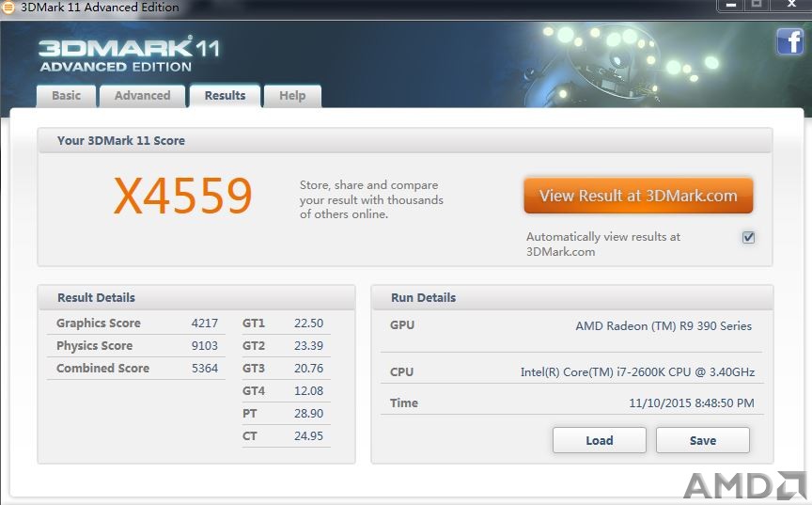
Task: Minimize the 3DMark 11 window
Action: coord(730,6)
